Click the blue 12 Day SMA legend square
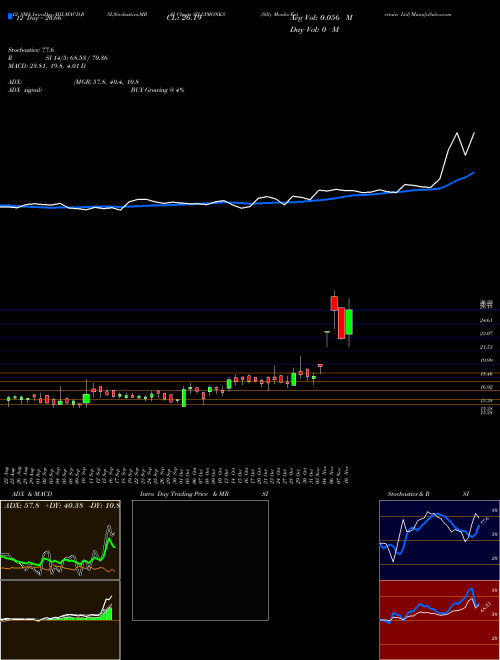The image size is (500, 660). point(10,17)
